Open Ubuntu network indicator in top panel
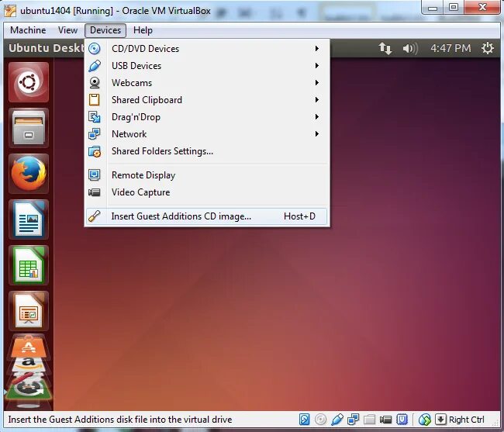 pos(385,48)
